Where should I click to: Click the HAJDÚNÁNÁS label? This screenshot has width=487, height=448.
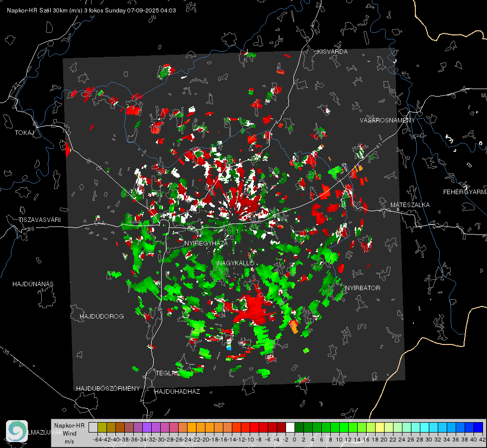coord(33,284)
